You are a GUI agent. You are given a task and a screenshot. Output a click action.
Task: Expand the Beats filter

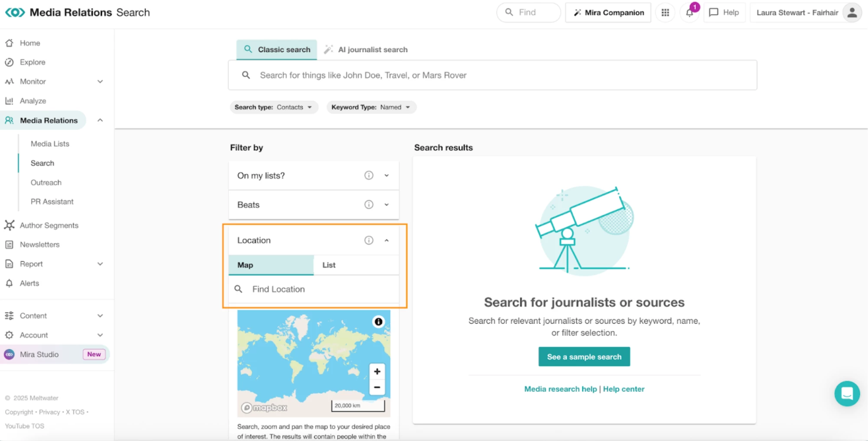(x=386, y=204)
